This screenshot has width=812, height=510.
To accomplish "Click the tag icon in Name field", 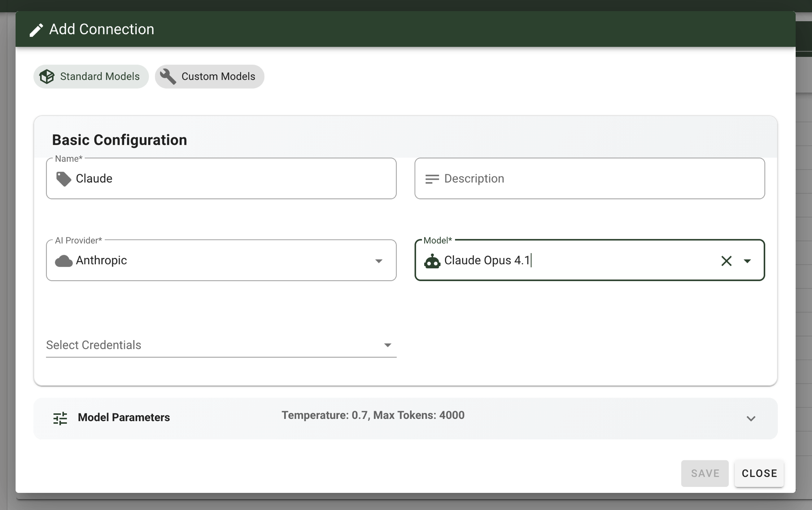I will coord(63,179).
